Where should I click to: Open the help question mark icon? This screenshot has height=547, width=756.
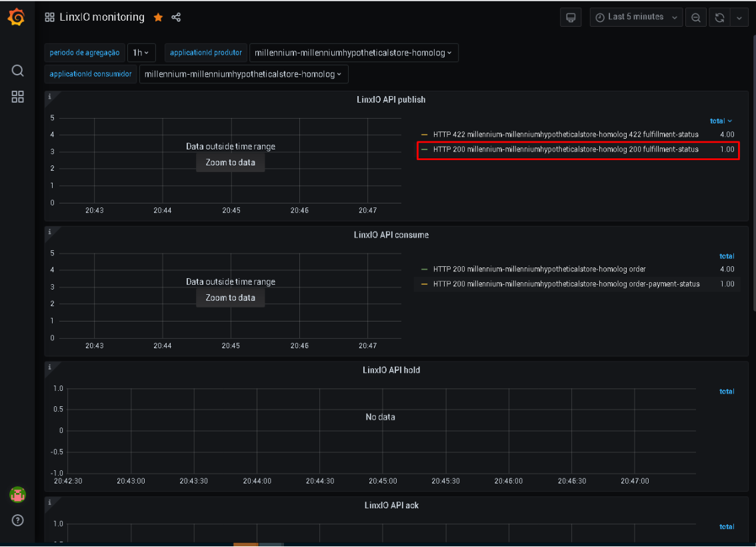[18, 520]
